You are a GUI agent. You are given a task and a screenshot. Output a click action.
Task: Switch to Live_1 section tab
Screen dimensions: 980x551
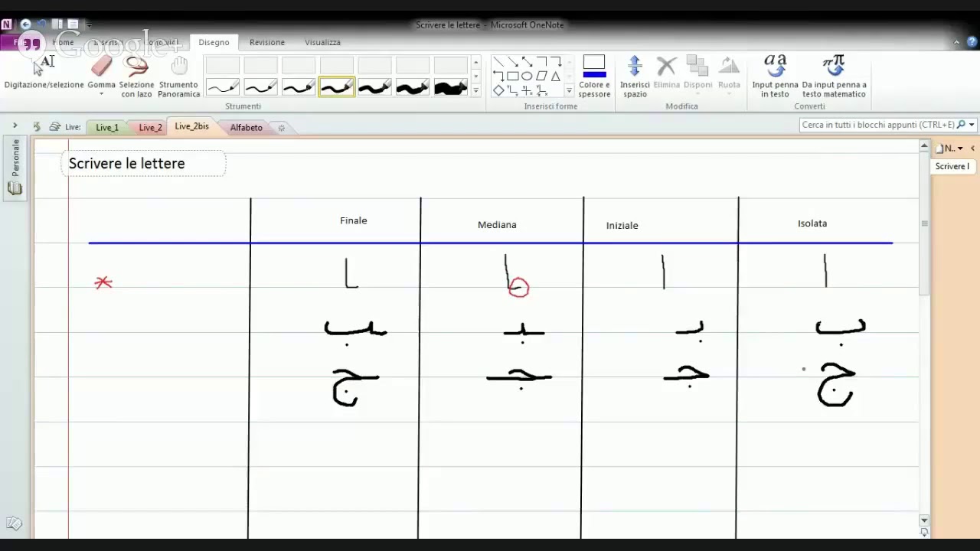(107, 128)
